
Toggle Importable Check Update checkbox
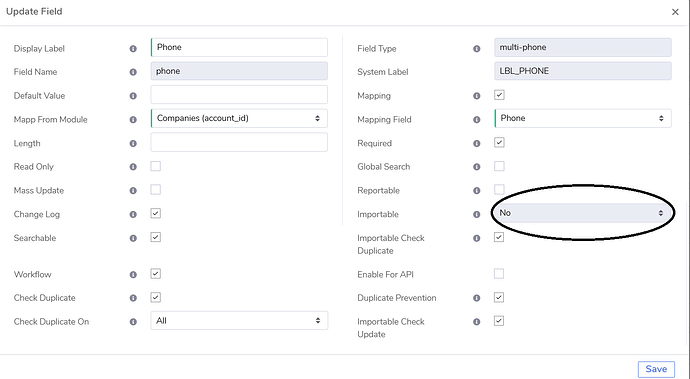click(499, 321)
